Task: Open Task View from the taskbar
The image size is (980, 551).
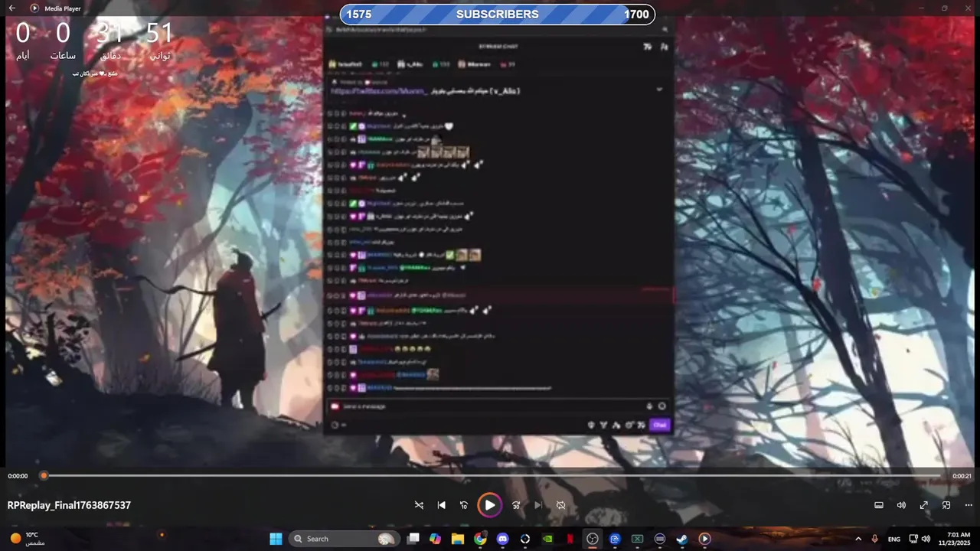Action: (413, 539)
